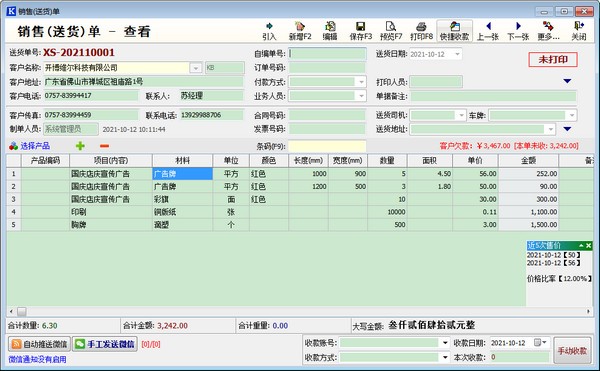
Task: Click the 手工发送微信 button
Action: coord(105,344)
